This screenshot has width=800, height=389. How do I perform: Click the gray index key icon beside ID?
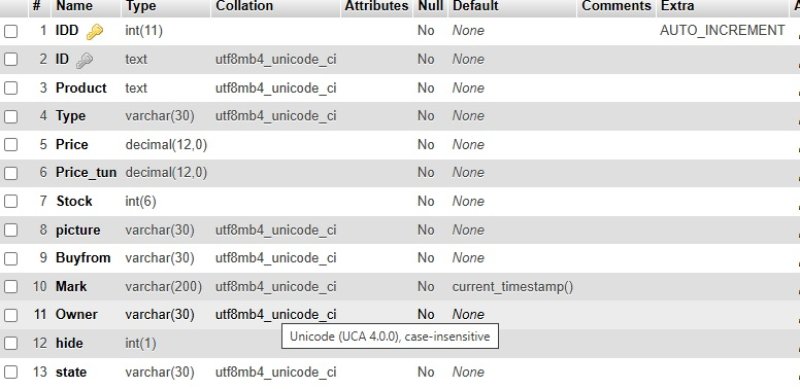coord(84,60)
